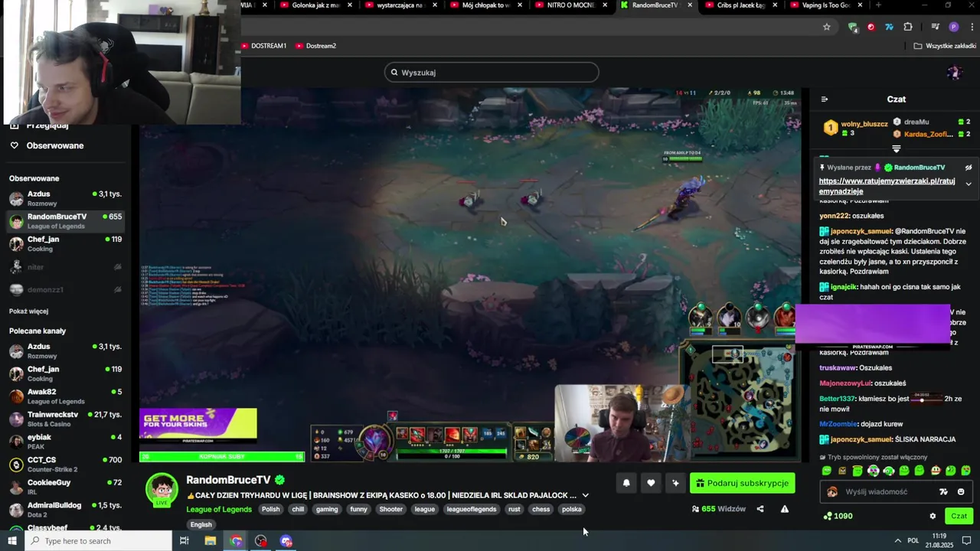The height and width of the screenshot is (551, 980).
Task: Open Wszystkie zakładki bookmarks folder
Action: [x=945, y=46]
